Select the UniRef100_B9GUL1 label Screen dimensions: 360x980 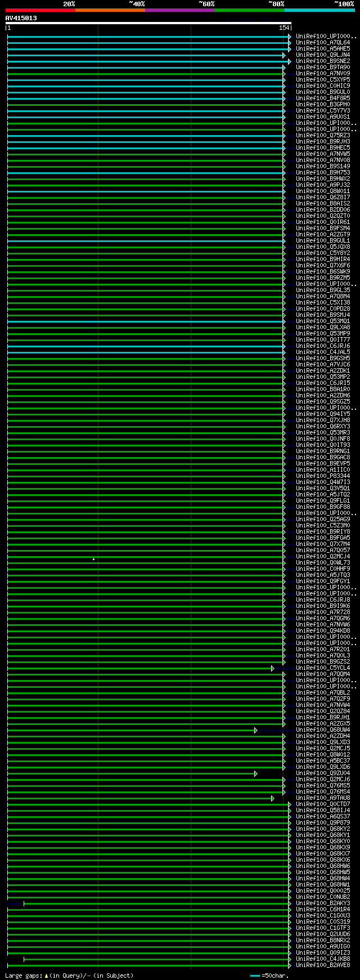(323, 241)
